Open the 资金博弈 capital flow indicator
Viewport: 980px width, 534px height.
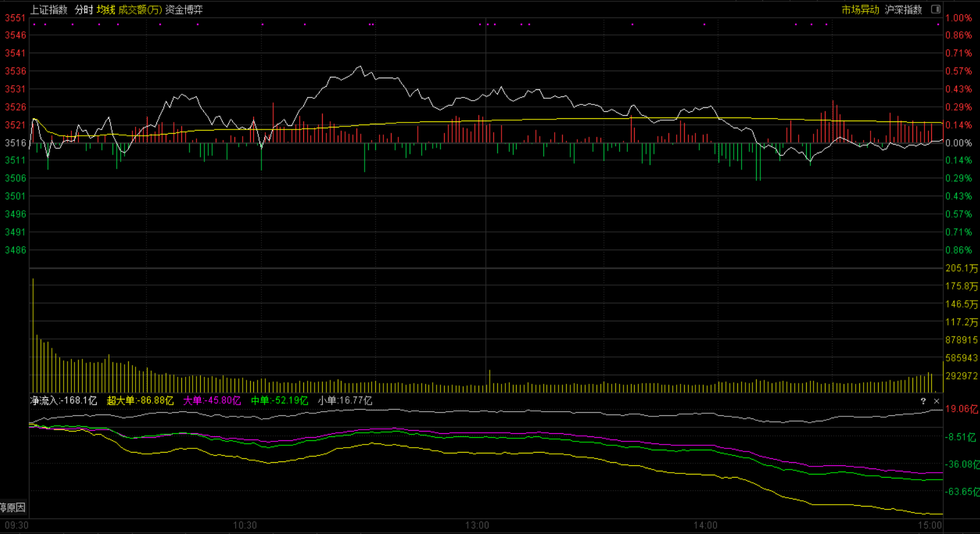184,9
